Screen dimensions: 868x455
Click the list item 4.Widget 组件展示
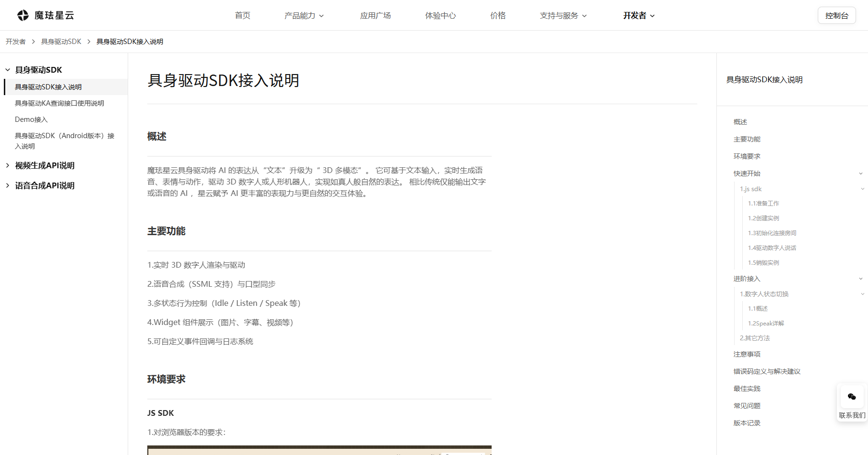(220, 322)
